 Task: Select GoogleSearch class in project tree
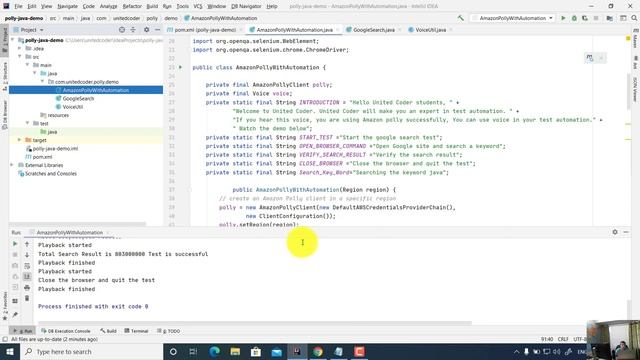[x=78, y=98]
